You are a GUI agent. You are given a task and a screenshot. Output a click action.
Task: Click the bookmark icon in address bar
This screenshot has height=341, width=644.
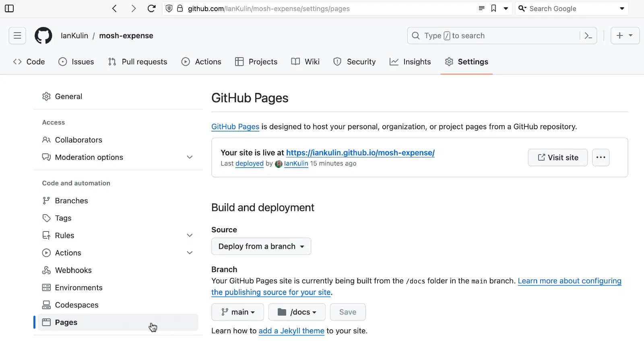tap(493, 8)
